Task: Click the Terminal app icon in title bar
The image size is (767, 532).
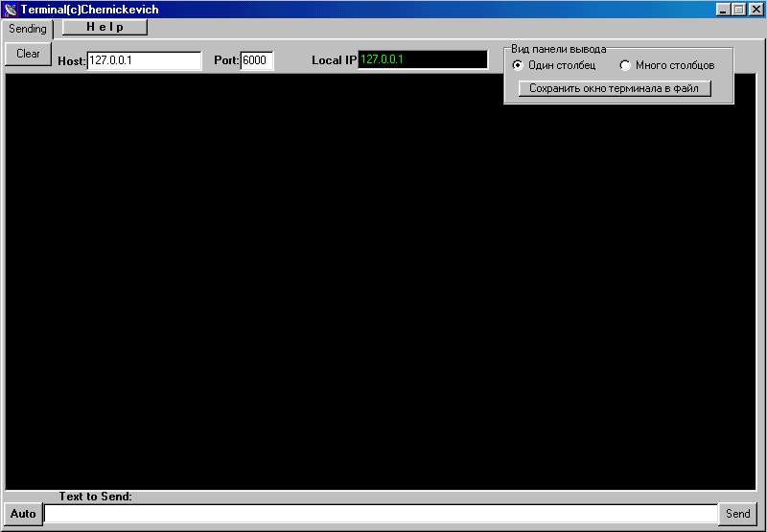Action: point(11,10)
